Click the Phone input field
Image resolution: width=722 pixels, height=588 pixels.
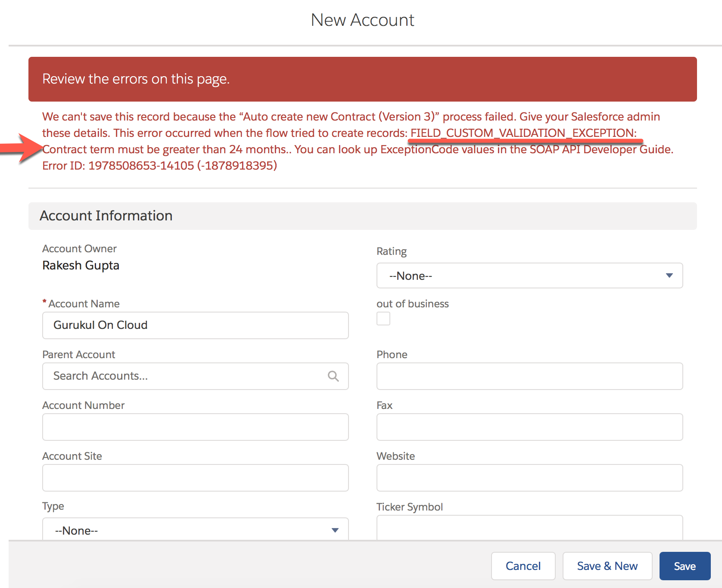pos(529,376)
